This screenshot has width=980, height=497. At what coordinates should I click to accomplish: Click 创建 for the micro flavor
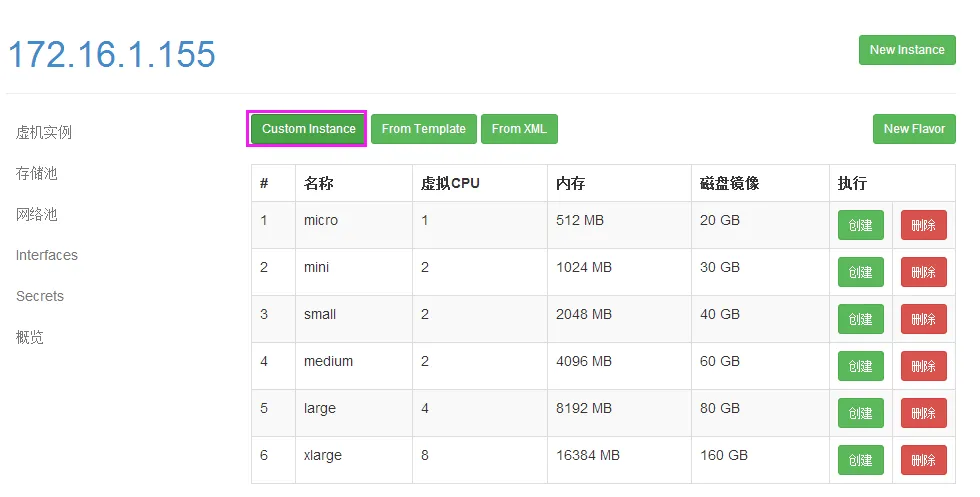860,225
